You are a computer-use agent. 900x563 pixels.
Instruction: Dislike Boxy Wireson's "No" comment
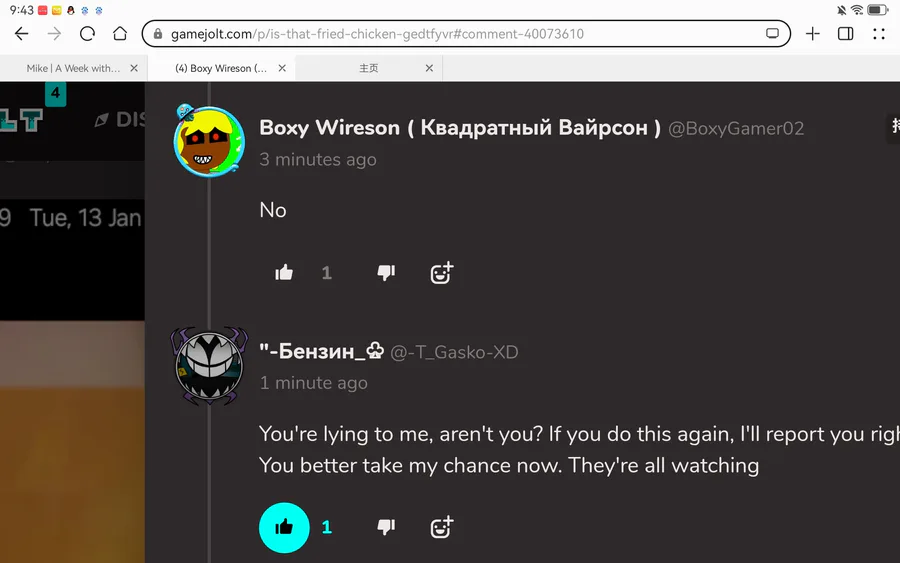tap(386, 273)
